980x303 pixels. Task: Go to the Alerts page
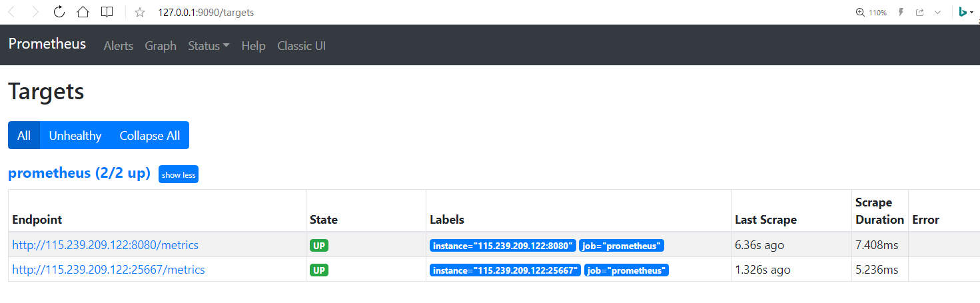(119, 46)
